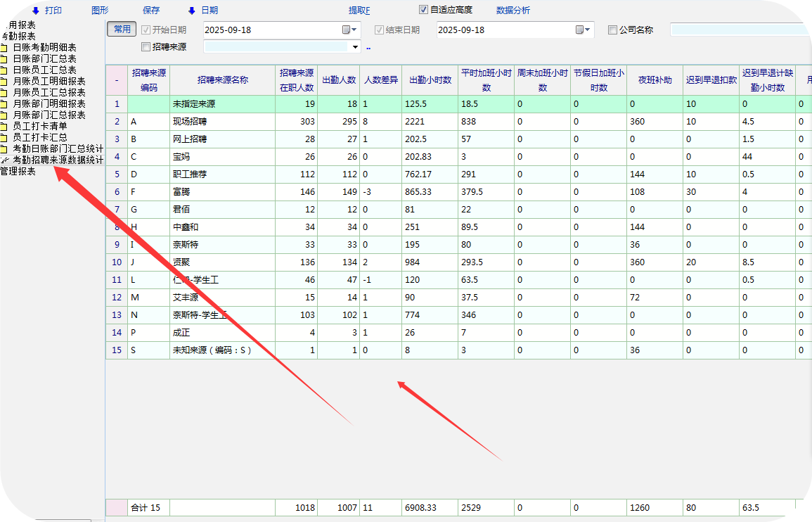Open the 结束日期 calendar dropdown
Image resolution: width=812 pixels, height=522 pixels.
[x=584, y=30]
